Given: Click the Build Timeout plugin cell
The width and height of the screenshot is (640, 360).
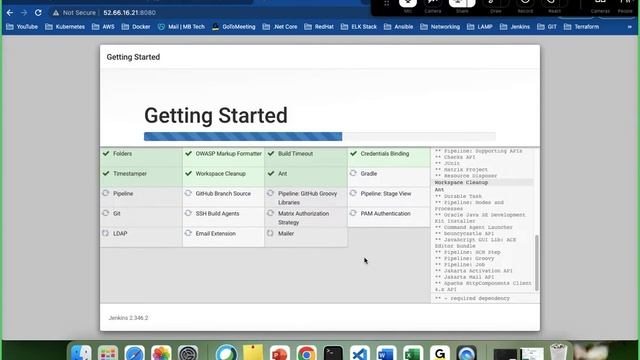Looking at the screenshot, I should coord(306,157).
